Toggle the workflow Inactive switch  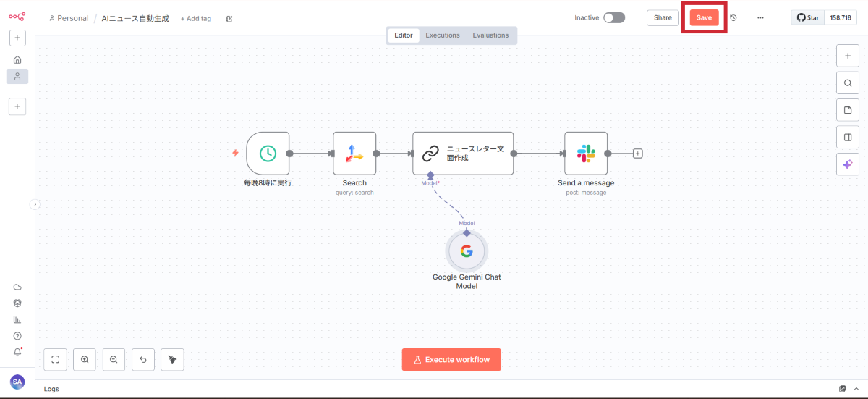(x=614, y=17)
